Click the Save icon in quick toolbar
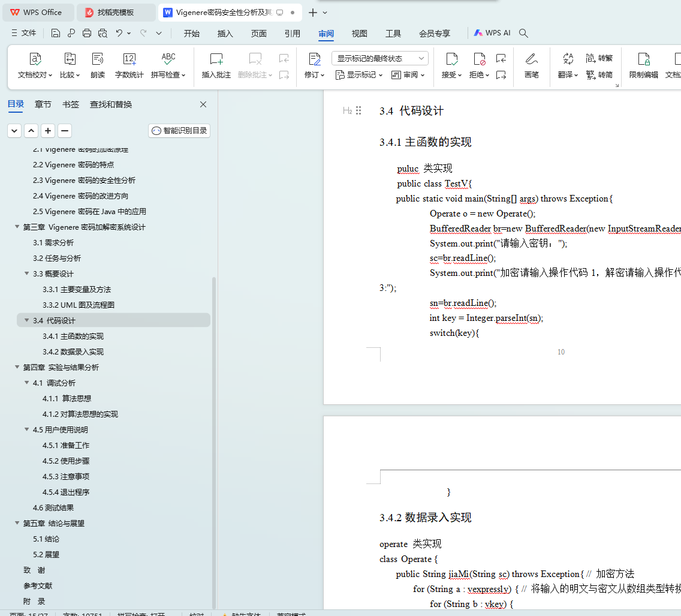 tap(55, 33)
